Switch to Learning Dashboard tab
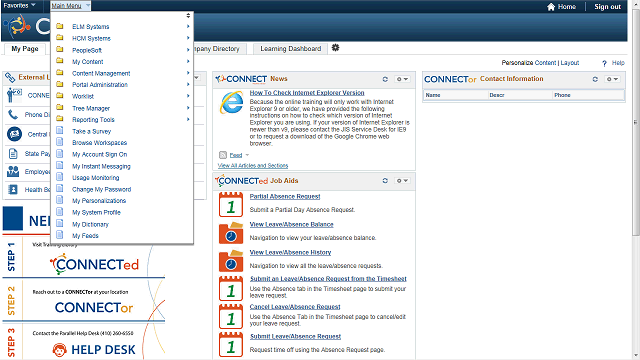Viewport: 640px width, 360px height. coord(291,49)
